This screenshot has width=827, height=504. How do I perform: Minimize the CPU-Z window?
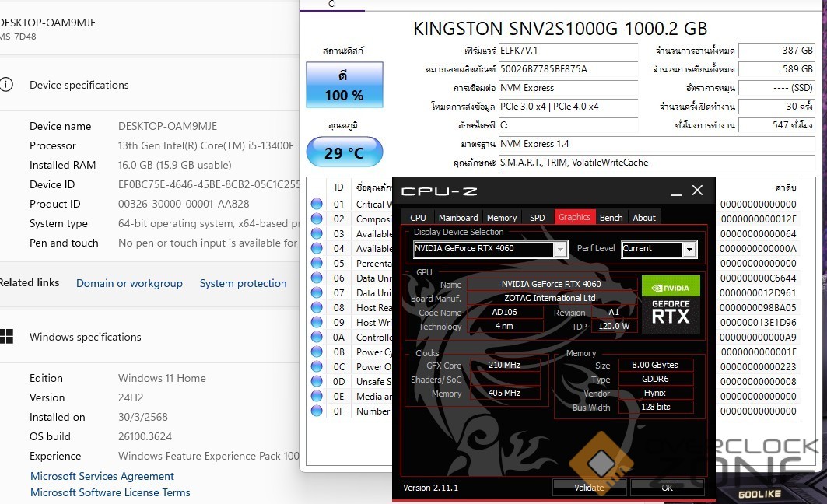click(x=677, y=191)
